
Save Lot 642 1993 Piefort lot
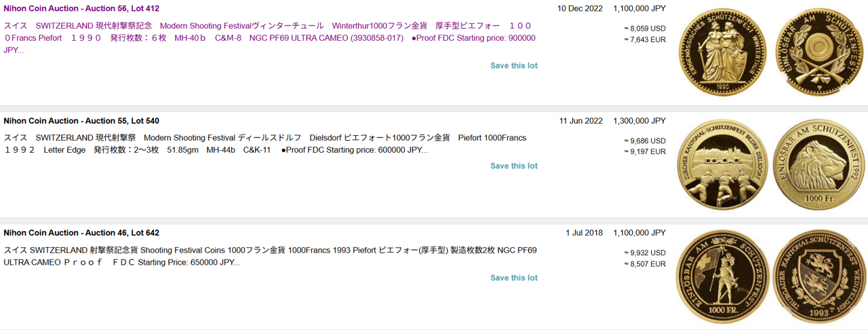[514, 278]
